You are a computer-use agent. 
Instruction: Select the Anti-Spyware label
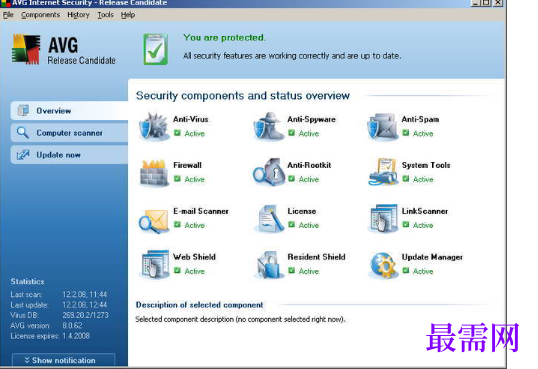[x=311, y=119]
